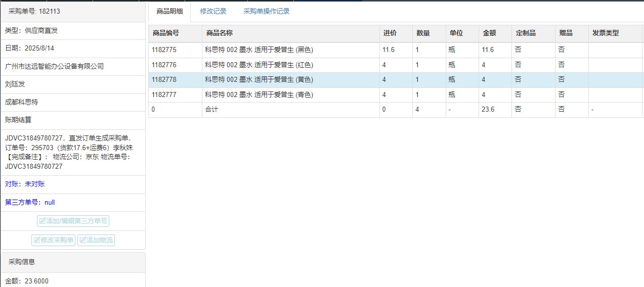Select product code 1182777 cell
Screen dimensions: 644x287
pyautogui.click(x=175, y=94)
